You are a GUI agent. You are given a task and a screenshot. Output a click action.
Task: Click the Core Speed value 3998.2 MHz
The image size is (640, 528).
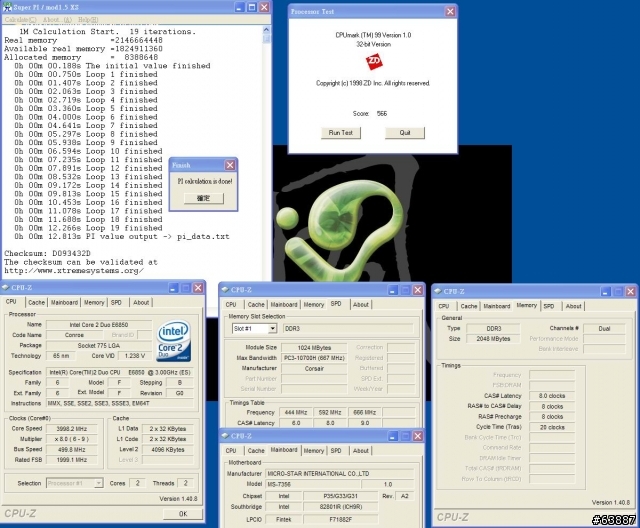pyautogui.click(x=72, y=428)
